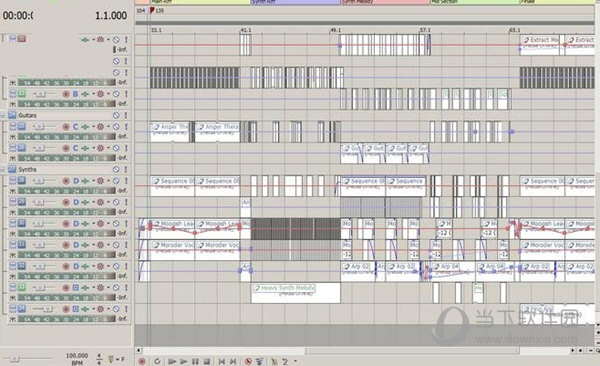Click the project tempo slider handle
This screenshot has height=366, width=600.
click(14, 359)
